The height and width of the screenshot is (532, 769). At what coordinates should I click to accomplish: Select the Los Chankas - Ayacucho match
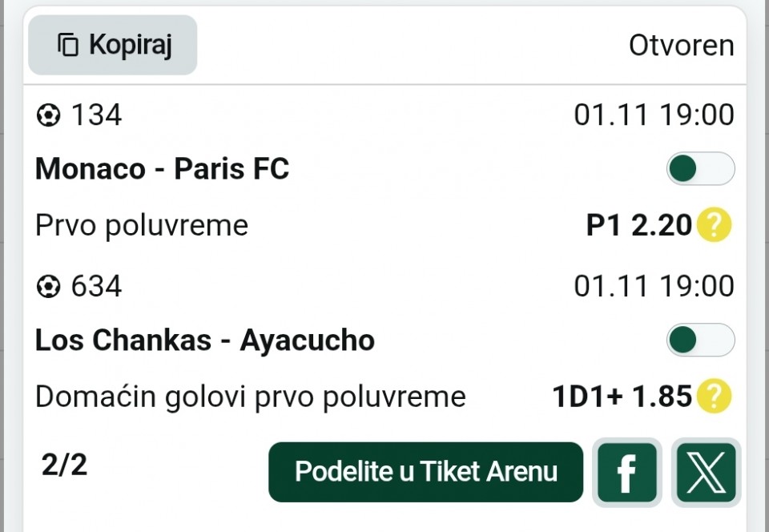tap(204, 341)
